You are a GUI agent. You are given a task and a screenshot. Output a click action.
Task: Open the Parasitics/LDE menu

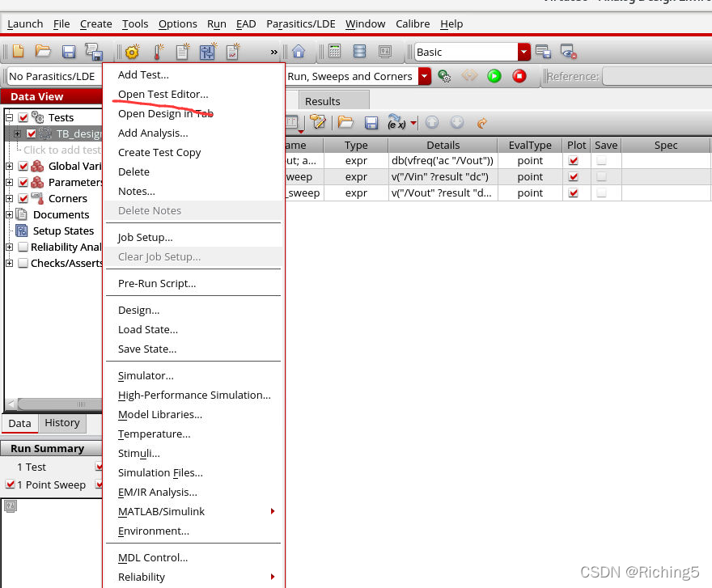coord(301,23)
